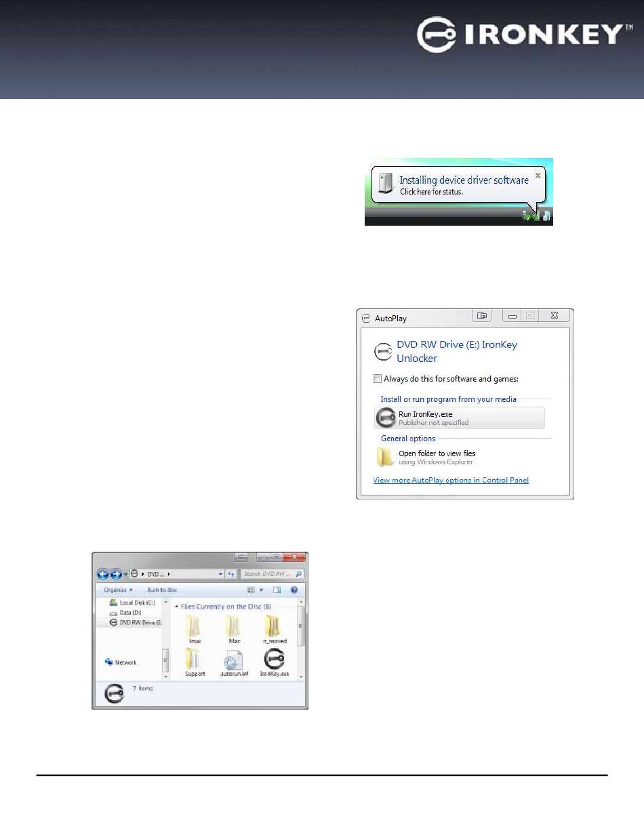Open Explorer help (question mark icon)

coord(294,590)
